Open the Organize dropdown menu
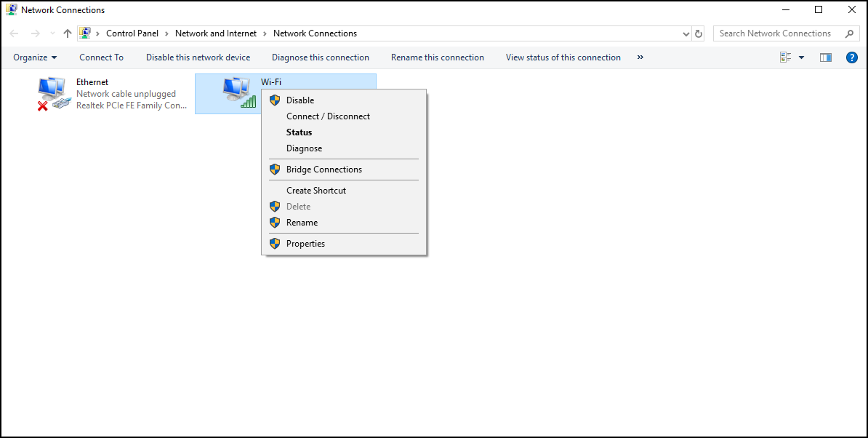The height and width of the screenshot is (438, 868). click(x=35, y=57)
